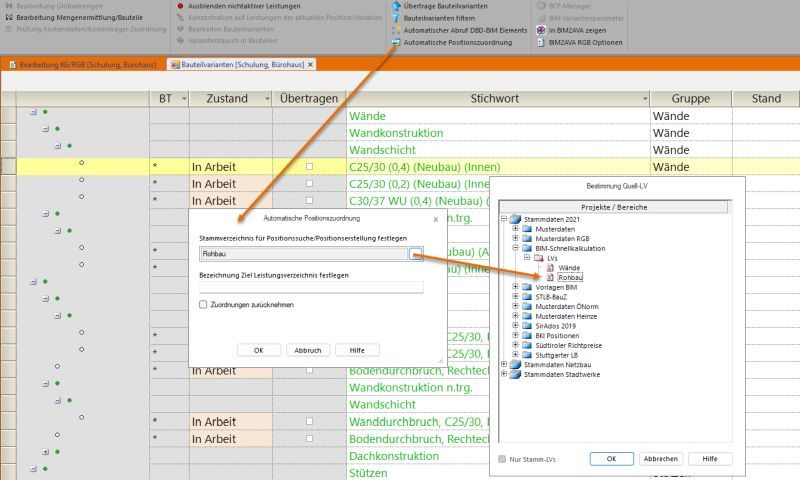Expand the Musterdaten RGB folder

[515, 238]
